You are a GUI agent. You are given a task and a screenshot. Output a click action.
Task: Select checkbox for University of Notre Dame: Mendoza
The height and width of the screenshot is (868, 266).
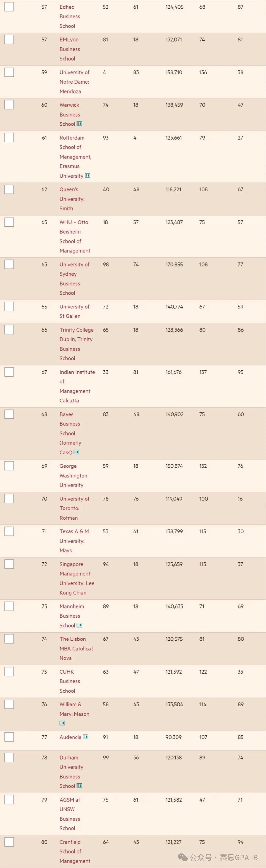point(9,72)
